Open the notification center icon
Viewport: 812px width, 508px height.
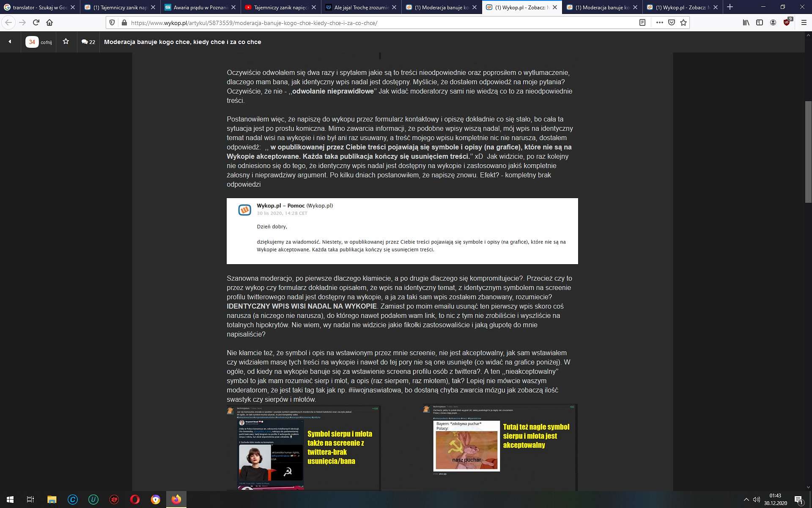(798, 500)
